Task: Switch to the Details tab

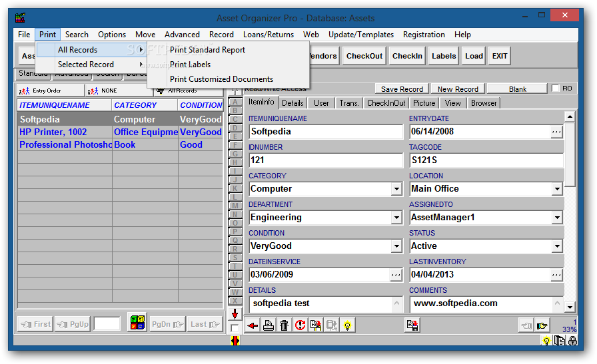Action: point(293,103)
